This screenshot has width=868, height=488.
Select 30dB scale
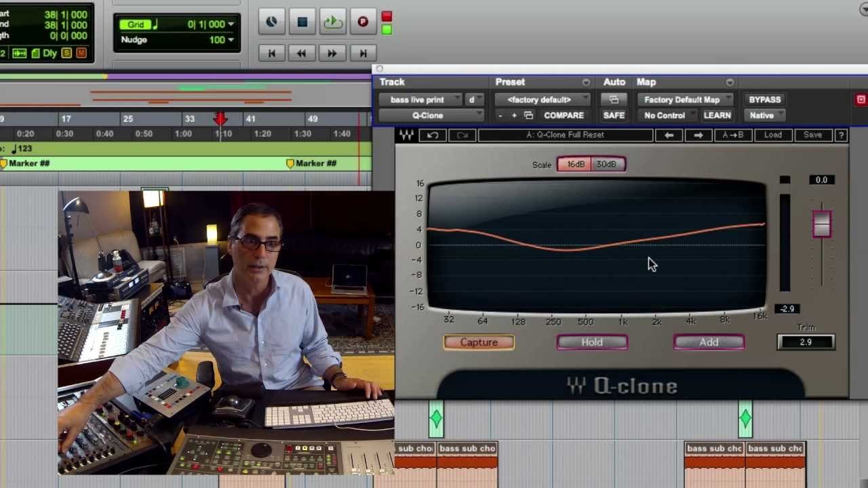[x=607, y=164]
